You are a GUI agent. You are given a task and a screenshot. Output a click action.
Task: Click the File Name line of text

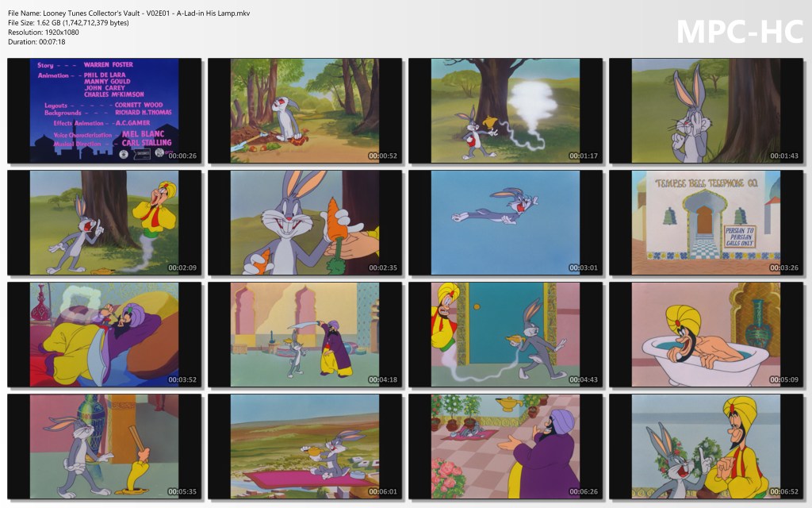[129, 13]
